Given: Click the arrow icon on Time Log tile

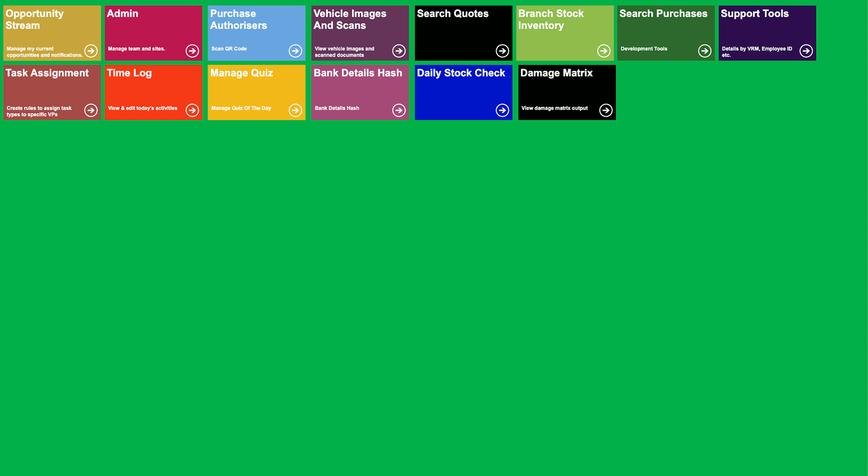Looking at the screenshot, I should click(x=192, y=110).
